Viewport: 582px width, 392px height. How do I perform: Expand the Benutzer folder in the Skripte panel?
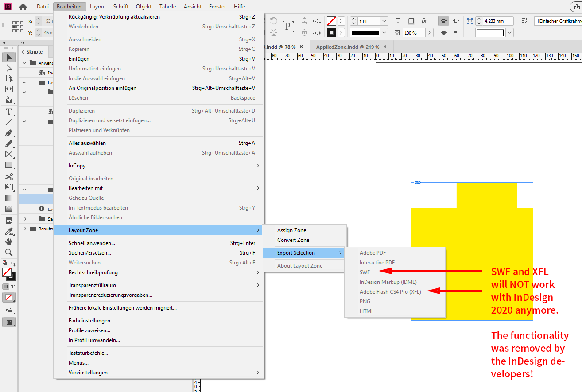tap(26, 229)
